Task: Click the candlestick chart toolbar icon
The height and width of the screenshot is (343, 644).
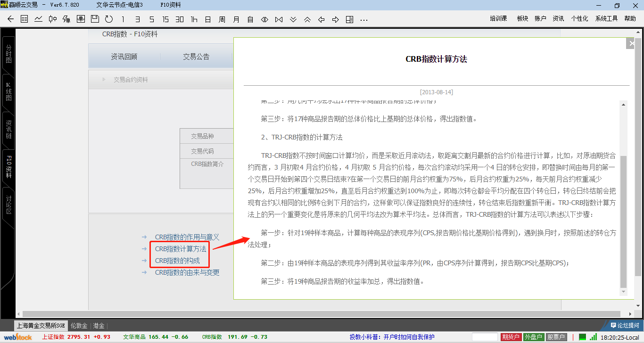Action: [52, 19]
